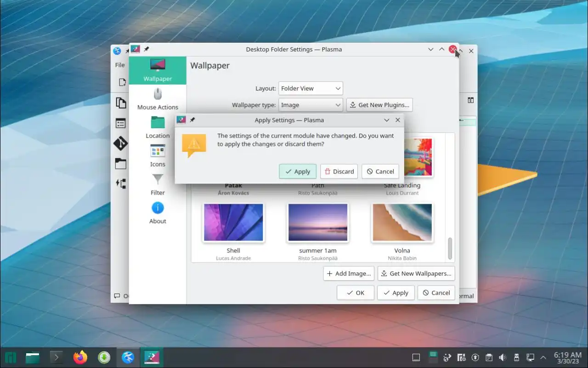Open the Git panel in Kate sidebar
This screenshot has height=368, width=588.
pyautogui.click(x=121, y=144)
